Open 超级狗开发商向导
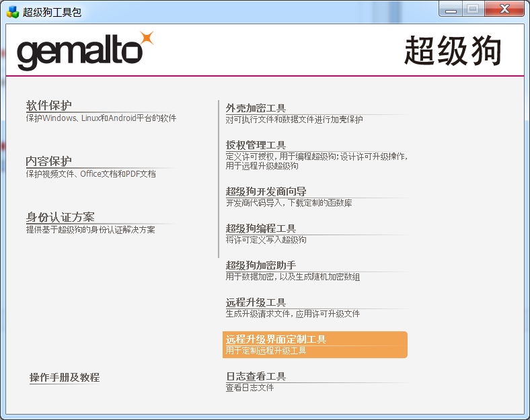This screenshot has height=420, width=530. (266, 192)
